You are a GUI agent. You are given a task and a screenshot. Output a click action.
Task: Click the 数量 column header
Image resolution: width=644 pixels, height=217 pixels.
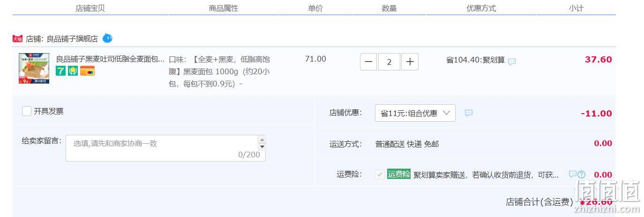click(389, 8)
